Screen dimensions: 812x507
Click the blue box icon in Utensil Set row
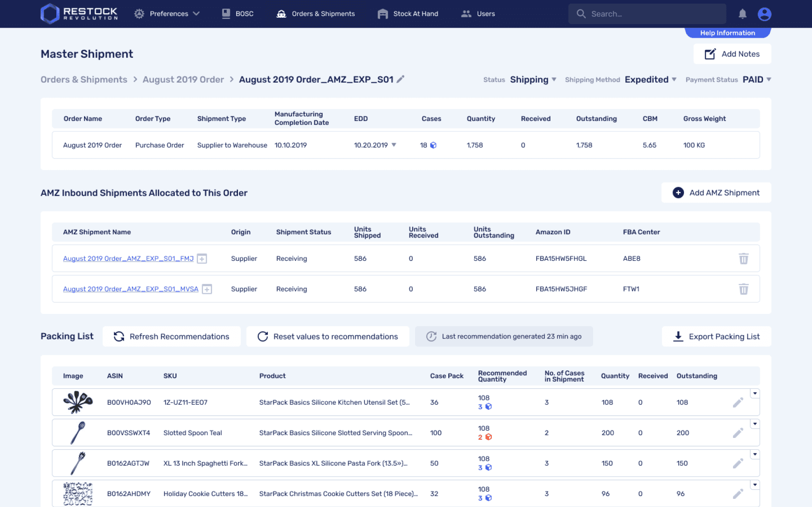point(489,407)
